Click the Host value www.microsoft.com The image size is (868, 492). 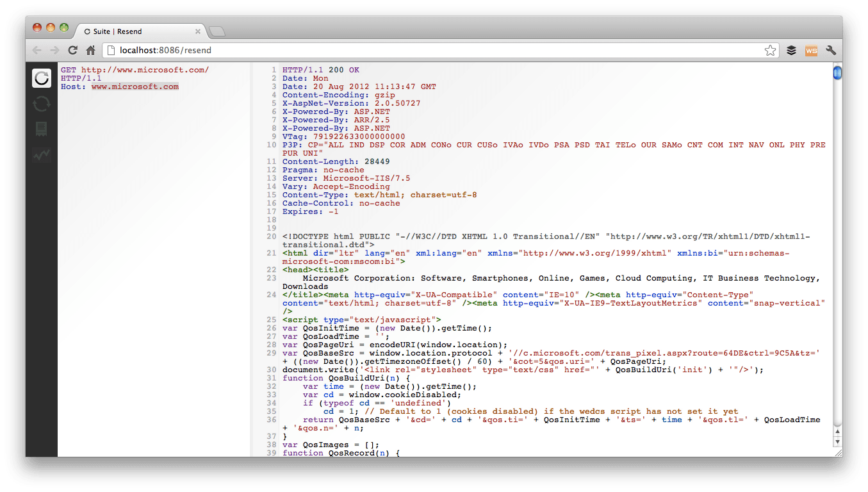(135, 86)
